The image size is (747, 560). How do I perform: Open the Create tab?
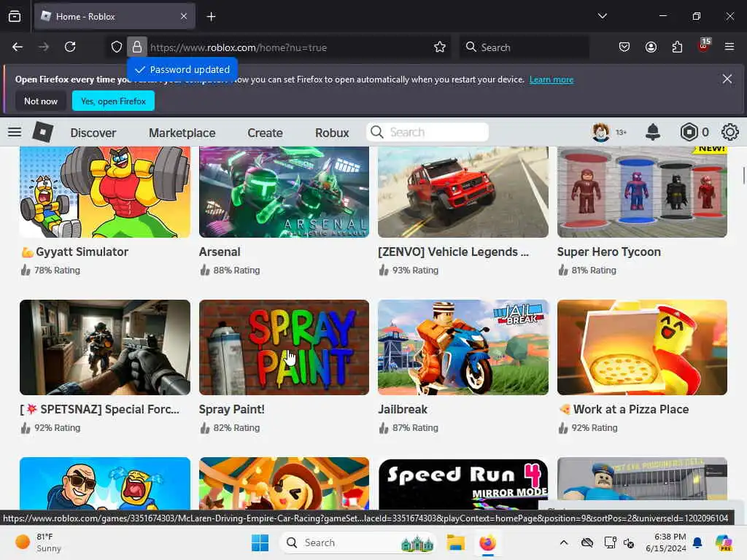tap(265, 133)
